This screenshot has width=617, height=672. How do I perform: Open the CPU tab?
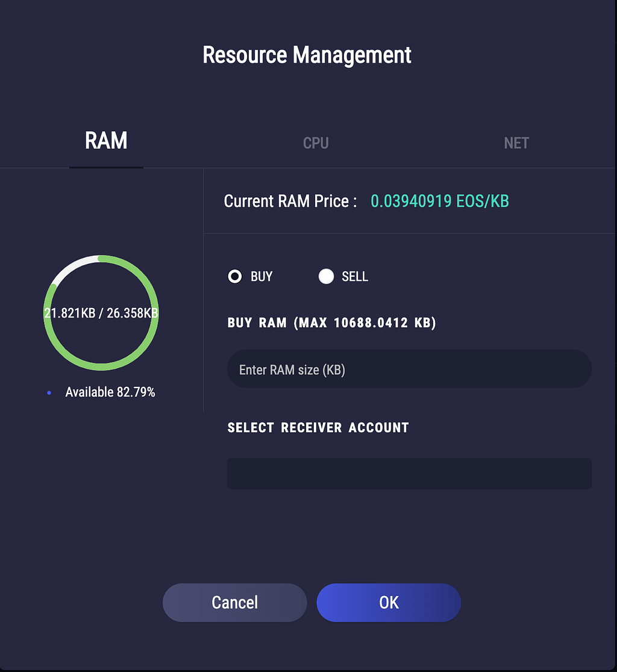coord(316,143)
